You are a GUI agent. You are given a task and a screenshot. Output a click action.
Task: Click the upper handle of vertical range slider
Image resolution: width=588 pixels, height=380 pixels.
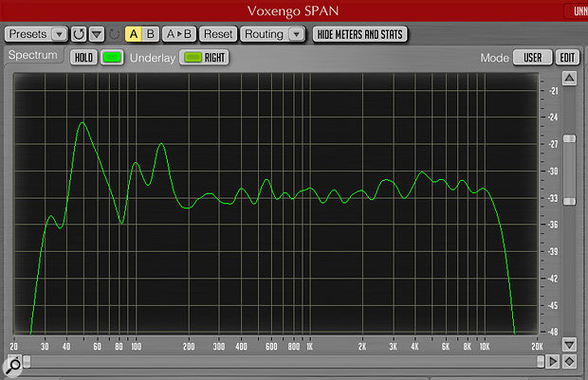[x=570, y=138]
